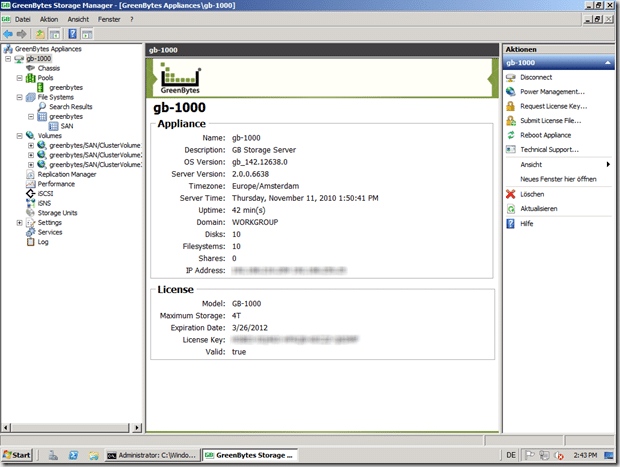This screenshot has width=620, height=467.
Task: Open the Ansicht submenu arrow
Action: point(608,164)
